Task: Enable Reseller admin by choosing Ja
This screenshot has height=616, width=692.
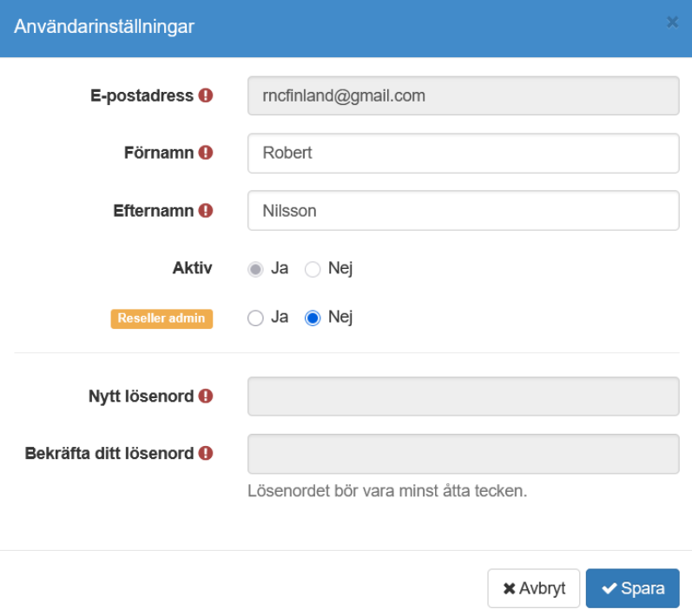Action: pos(255,318)
